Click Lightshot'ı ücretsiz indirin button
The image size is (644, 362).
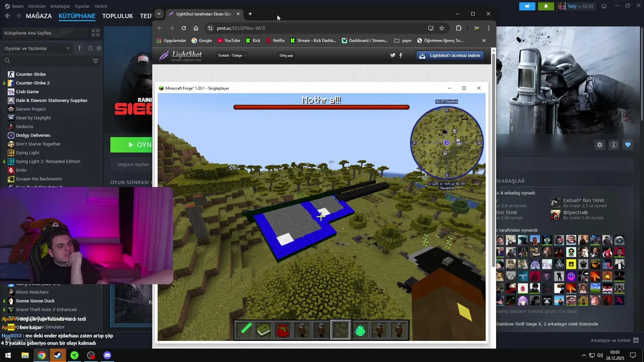450,55
